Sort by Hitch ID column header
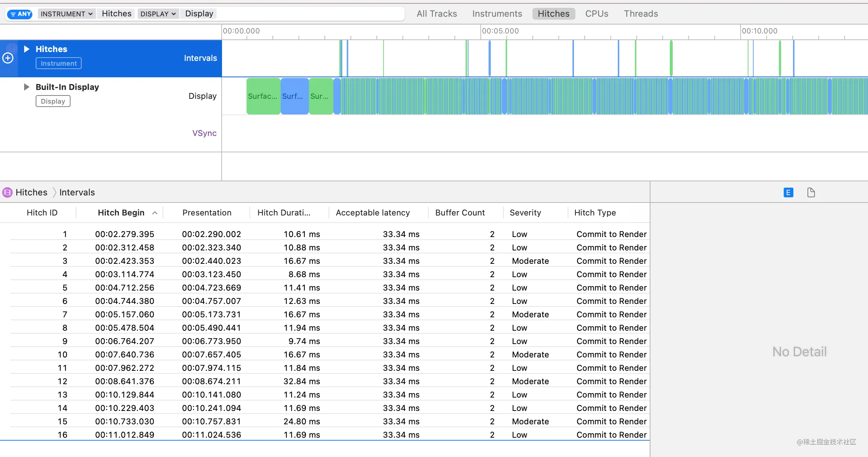Viewport: 868px width, 457px height. (42, 213)
